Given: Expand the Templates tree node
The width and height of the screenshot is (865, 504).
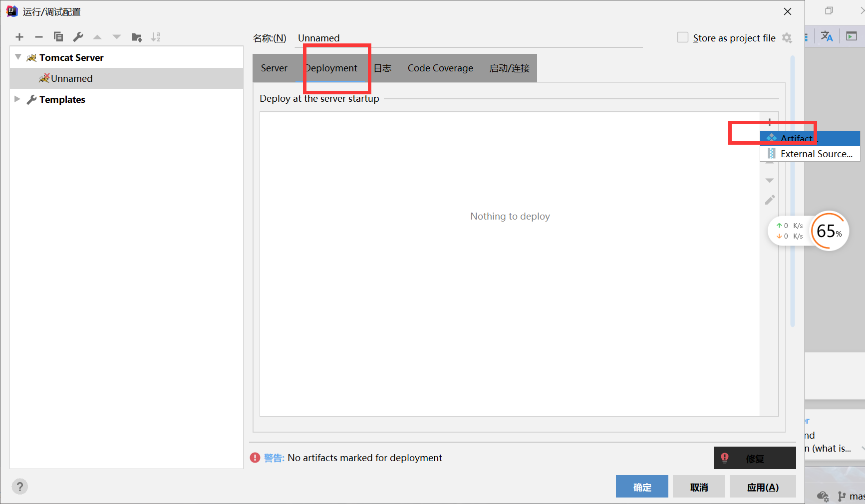Looking at the screenshot, I should click(17, 99).
